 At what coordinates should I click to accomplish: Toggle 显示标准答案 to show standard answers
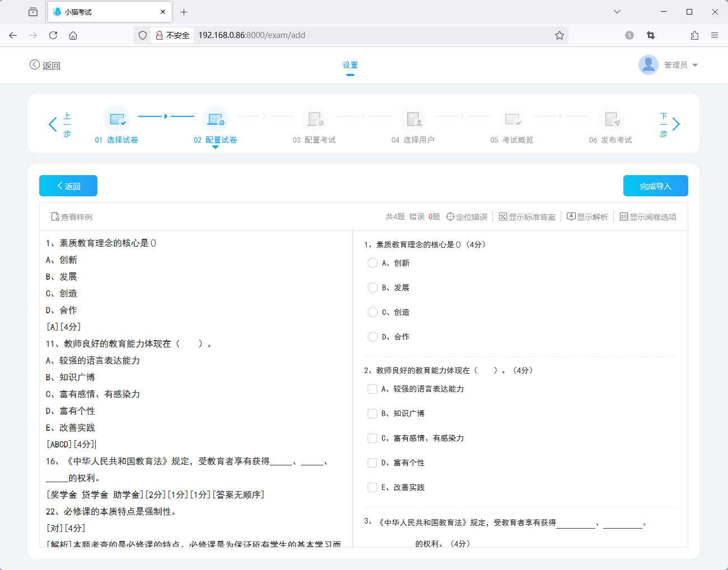tap(527, 216)
